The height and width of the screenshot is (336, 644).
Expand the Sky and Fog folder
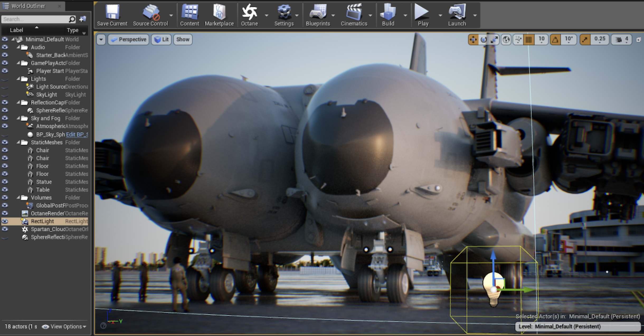click(18, 118)
